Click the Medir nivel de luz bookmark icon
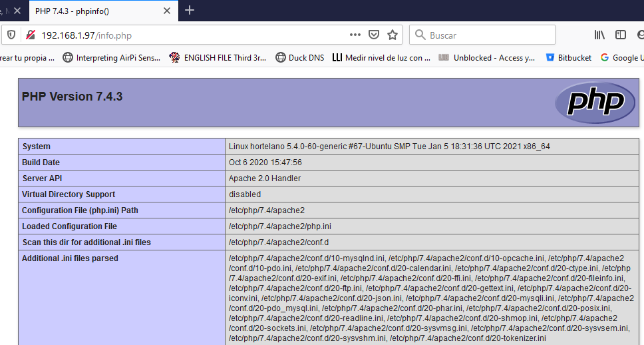The width and height of the screenshot is (644, 345). tap(337, 57)
